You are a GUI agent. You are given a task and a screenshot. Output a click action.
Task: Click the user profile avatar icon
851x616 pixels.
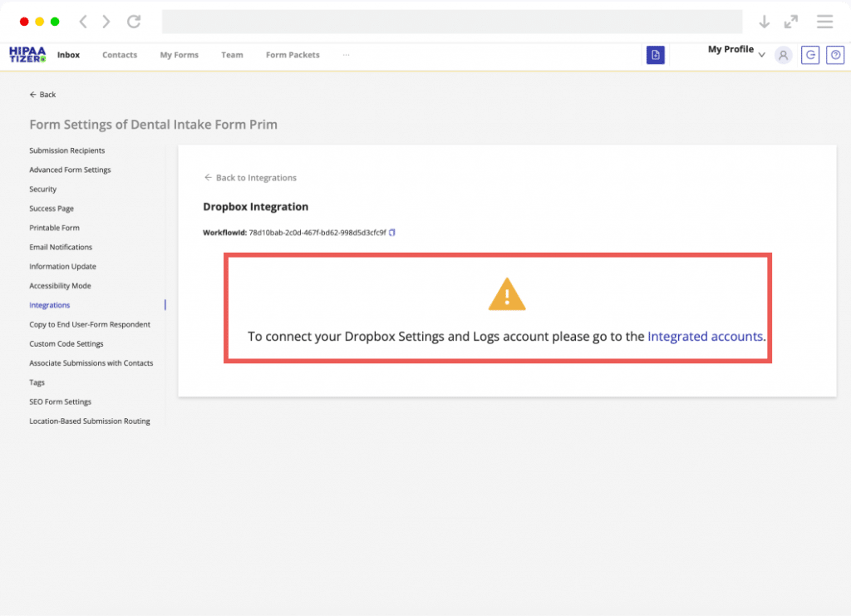point(782,55)
